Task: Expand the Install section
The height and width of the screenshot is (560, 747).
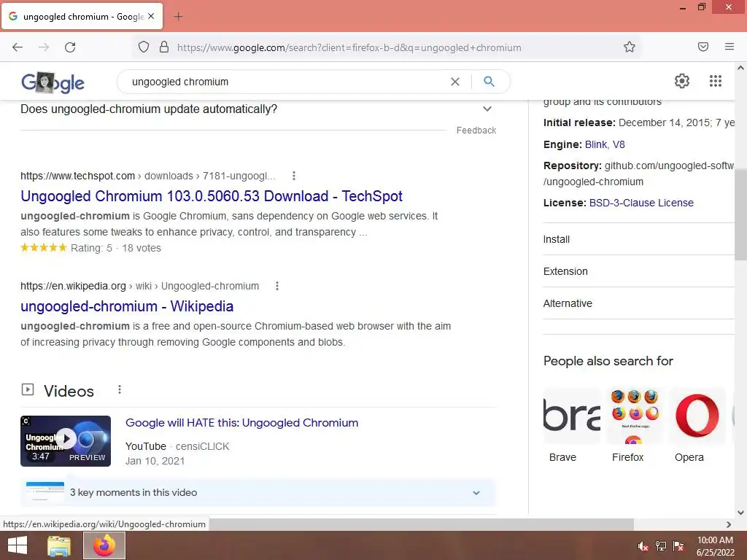Action: (x=638, y=239)
